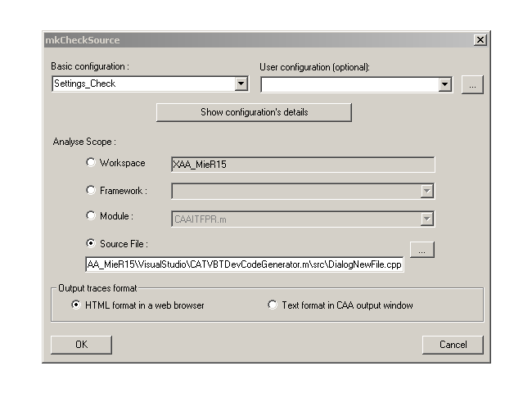Close the mkCheckSource dialog
532x393 pixels.
480,40
